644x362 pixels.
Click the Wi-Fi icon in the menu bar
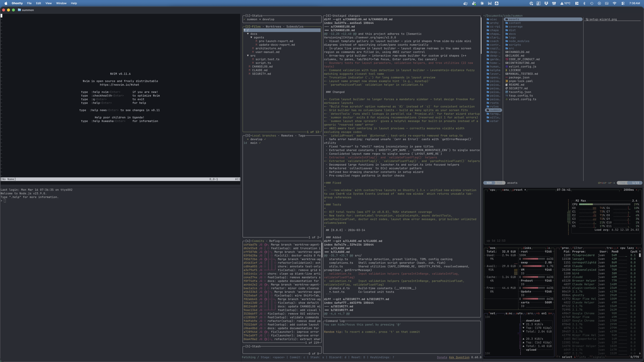tap(614, 3)
